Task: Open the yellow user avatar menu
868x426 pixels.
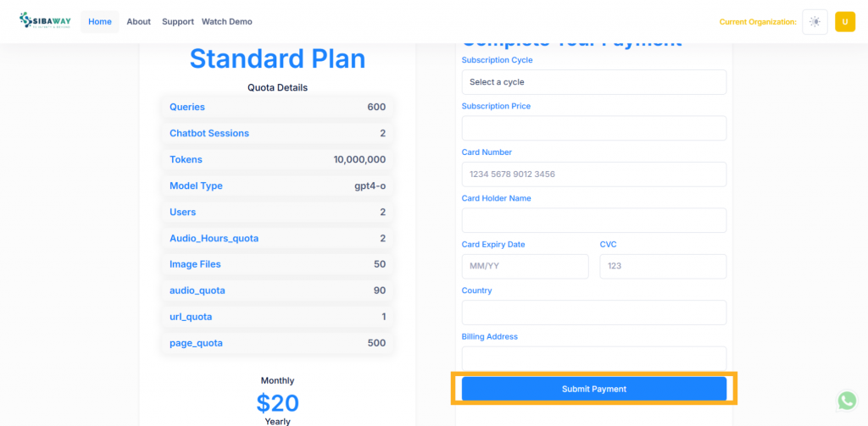Action: tap(845, 22)
